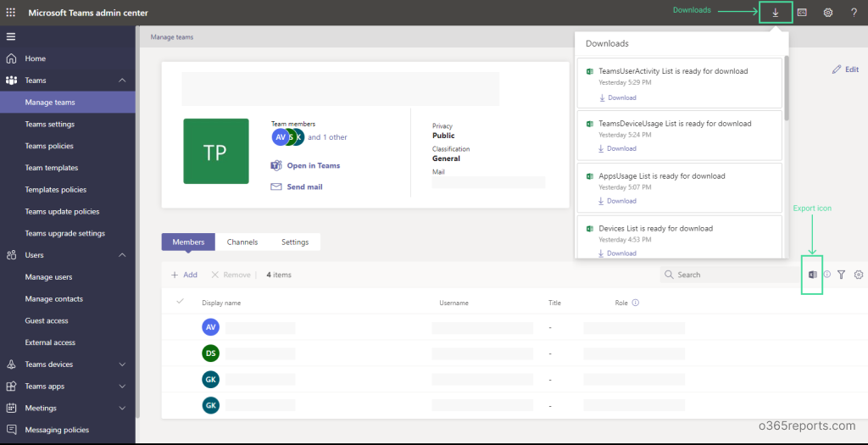Click the AV avatar under Team members
This screenshot has width=868, height=445.
click(x=280, y=137)
